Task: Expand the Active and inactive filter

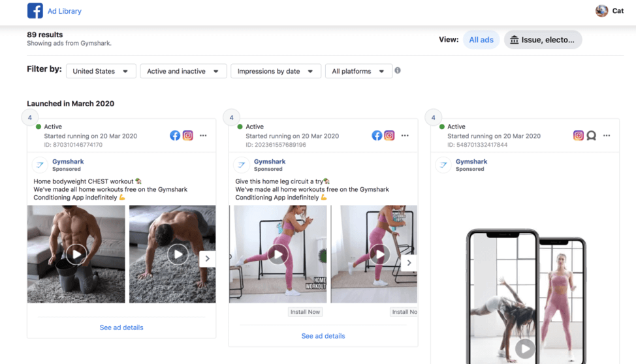Action: [x=183, y=71]
